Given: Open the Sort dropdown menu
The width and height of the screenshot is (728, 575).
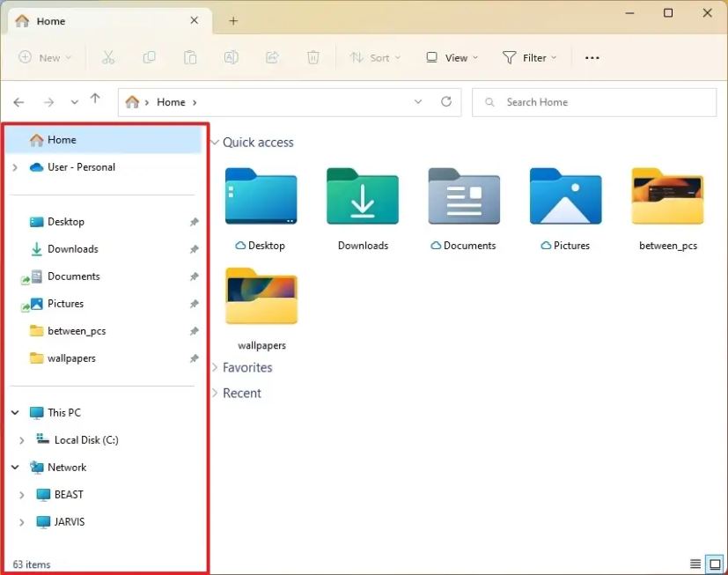Looking at the screenshot, I should [x=375, y=58].
